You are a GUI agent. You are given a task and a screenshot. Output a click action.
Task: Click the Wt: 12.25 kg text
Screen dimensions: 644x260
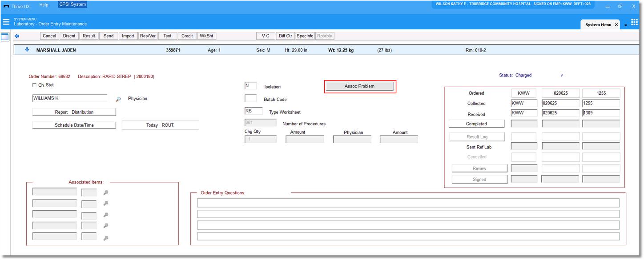(341, 50)
